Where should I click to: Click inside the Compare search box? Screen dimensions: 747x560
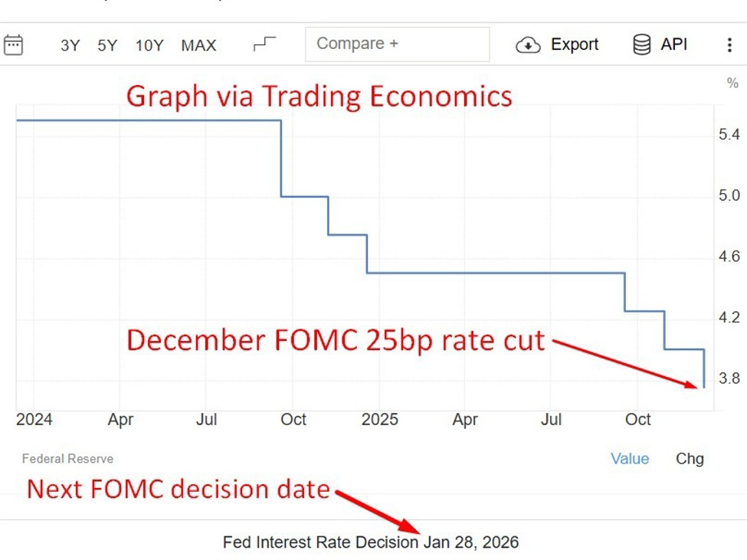(397, 44)
